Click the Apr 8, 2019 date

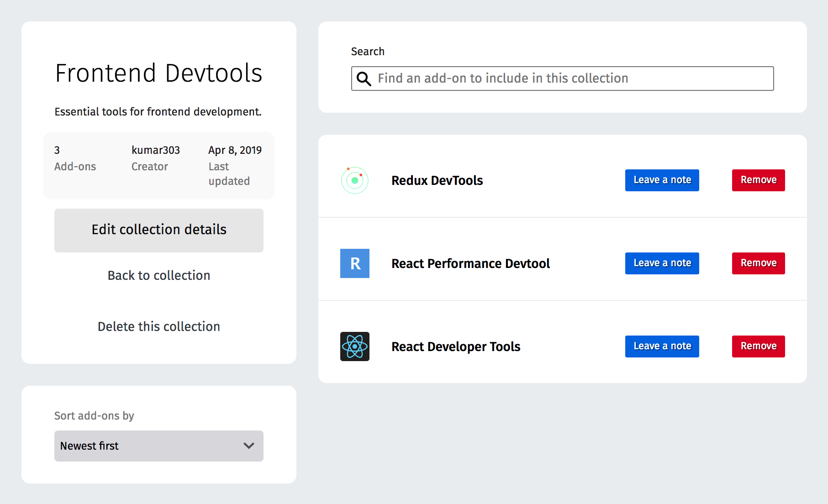point(235,150)
